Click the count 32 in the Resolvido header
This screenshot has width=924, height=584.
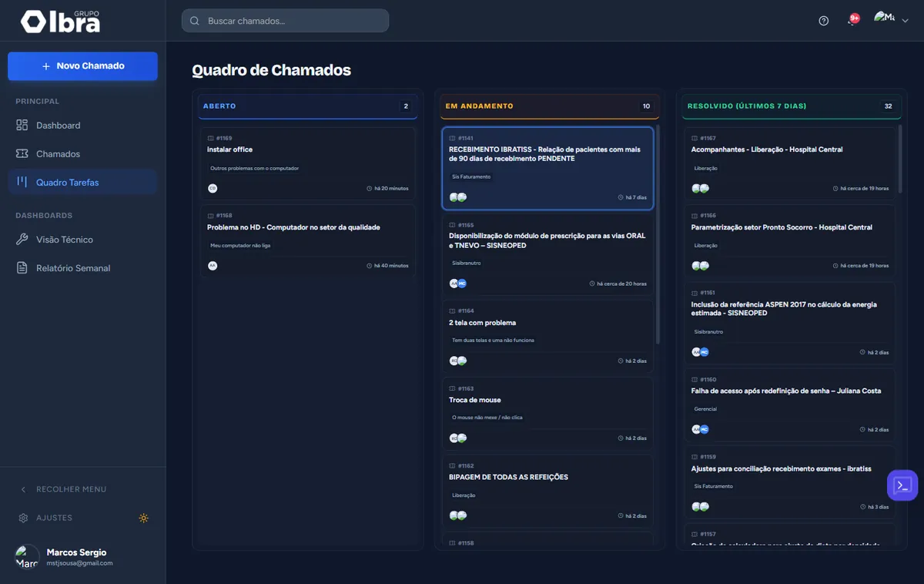coord(889,106)
